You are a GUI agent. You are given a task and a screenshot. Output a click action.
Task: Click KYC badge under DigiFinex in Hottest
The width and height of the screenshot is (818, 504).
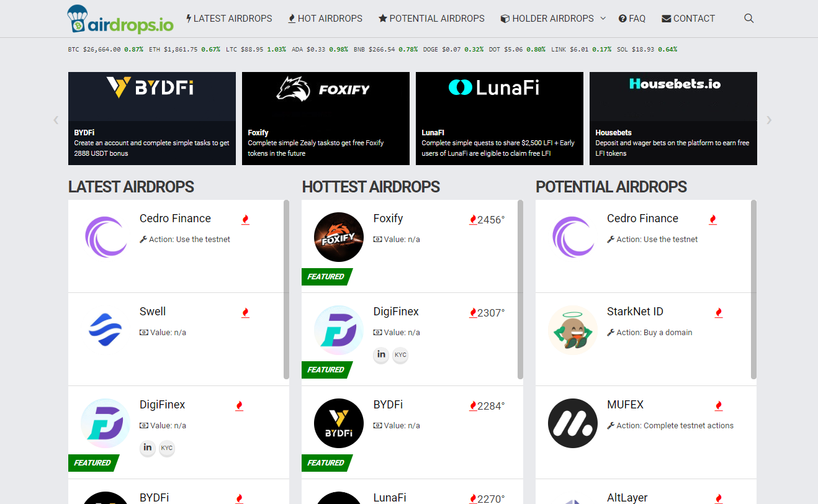click(x=400, y=354)
